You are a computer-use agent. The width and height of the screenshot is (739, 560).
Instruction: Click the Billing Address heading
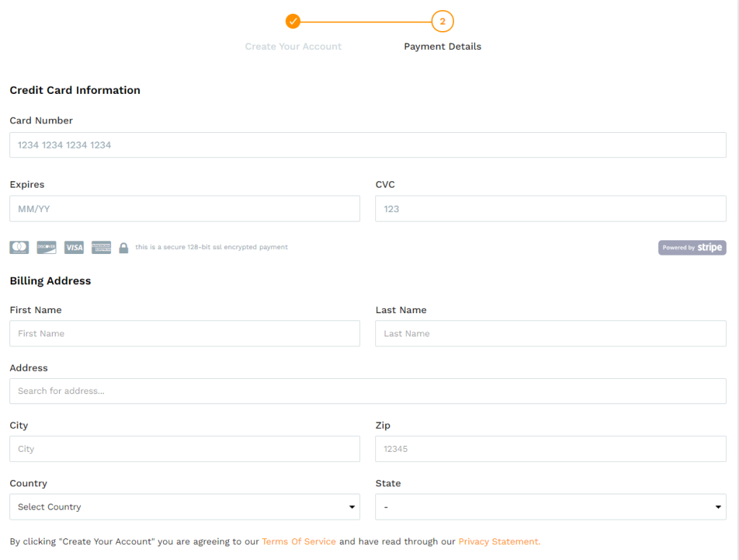[51, 281]
